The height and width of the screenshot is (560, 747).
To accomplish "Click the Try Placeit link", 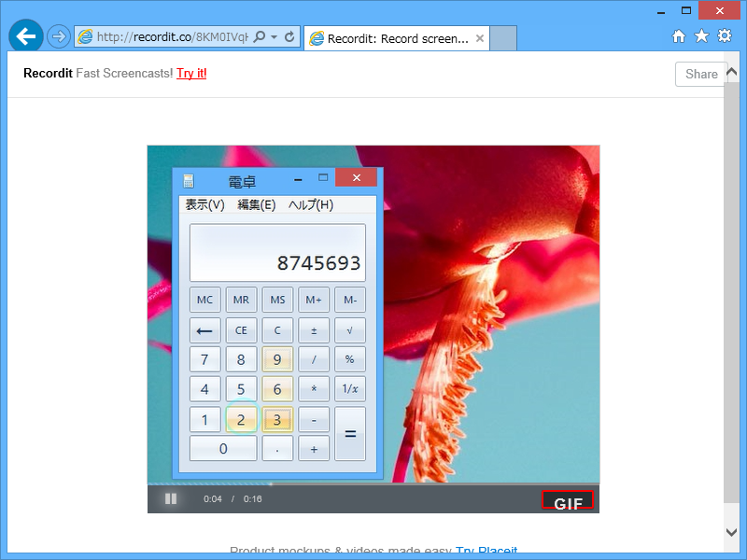I will (x=486, y=552).
